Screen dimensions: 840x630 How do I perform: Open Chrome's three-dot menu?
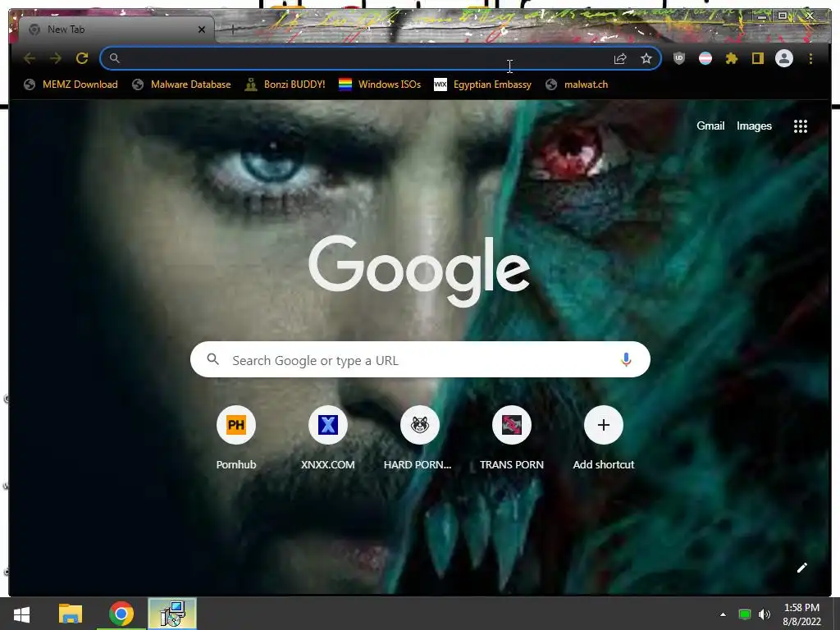(x=810, y=58)
